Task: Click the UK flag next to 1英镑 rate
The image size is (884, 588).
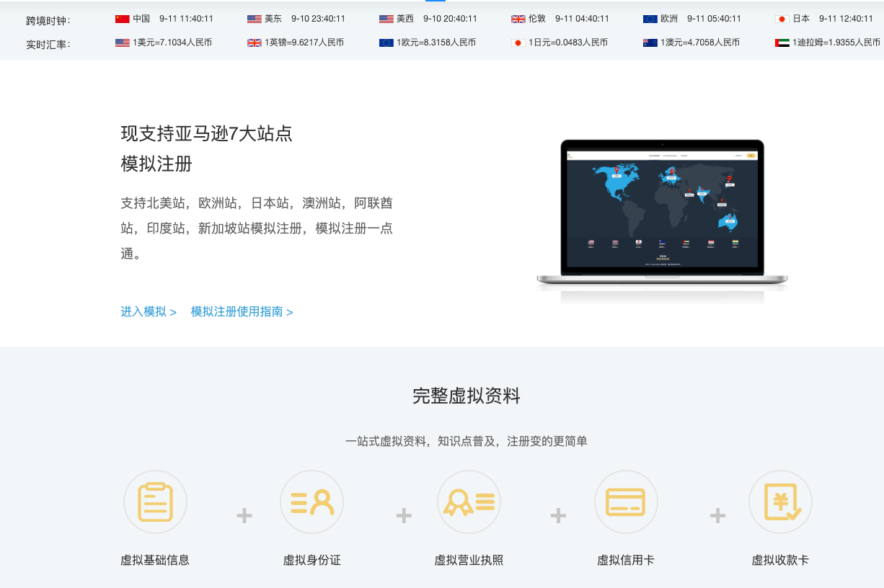Action: coord(254,43)
